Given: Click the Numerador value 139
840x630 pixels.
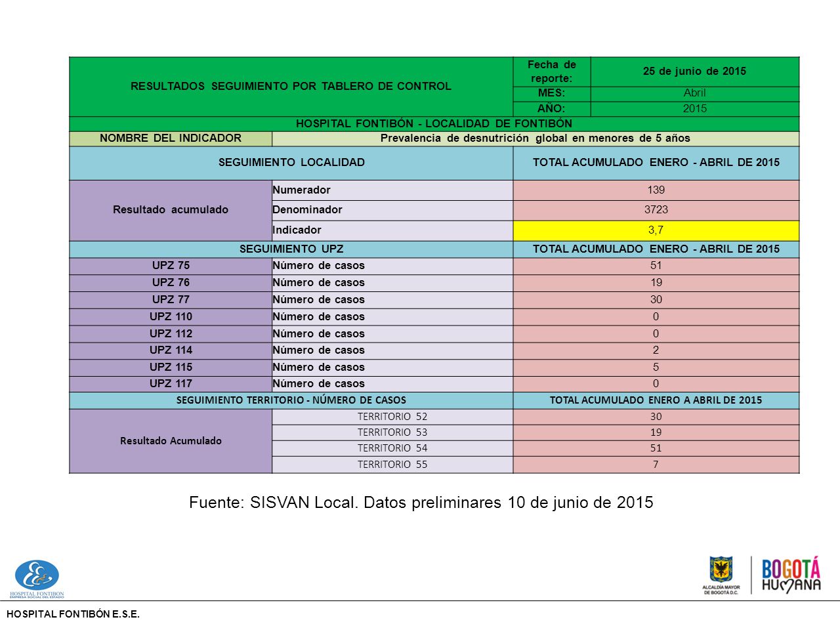Looking at the screenshot, I should 656,190.
